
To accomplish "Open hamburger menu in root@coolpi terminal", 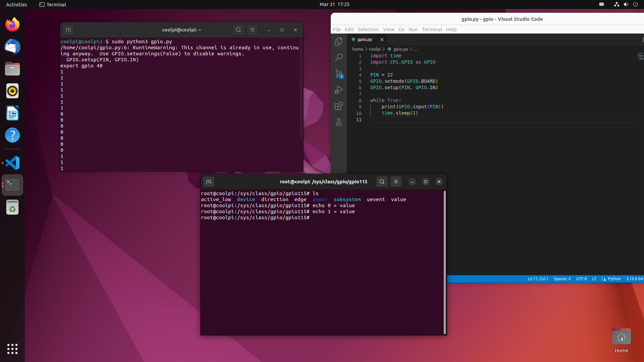I will coord(396,182).
